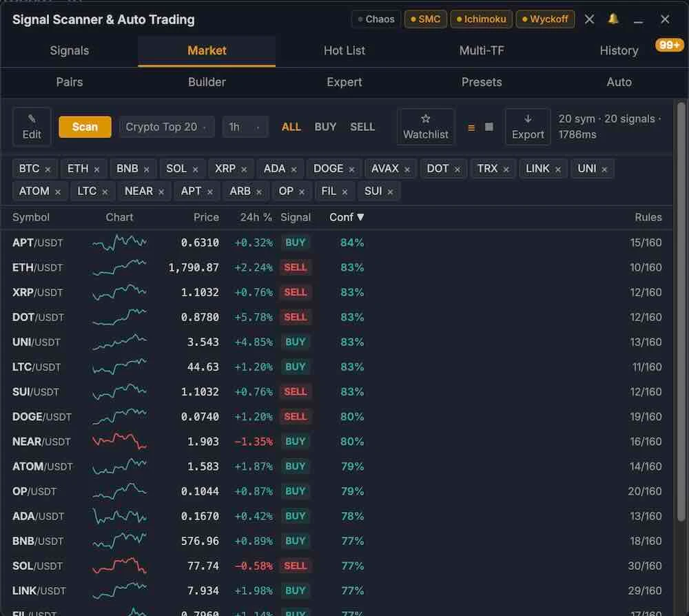Click the X icon beside Wyckoff
689x616 pixels.
[x=589, y=19]
